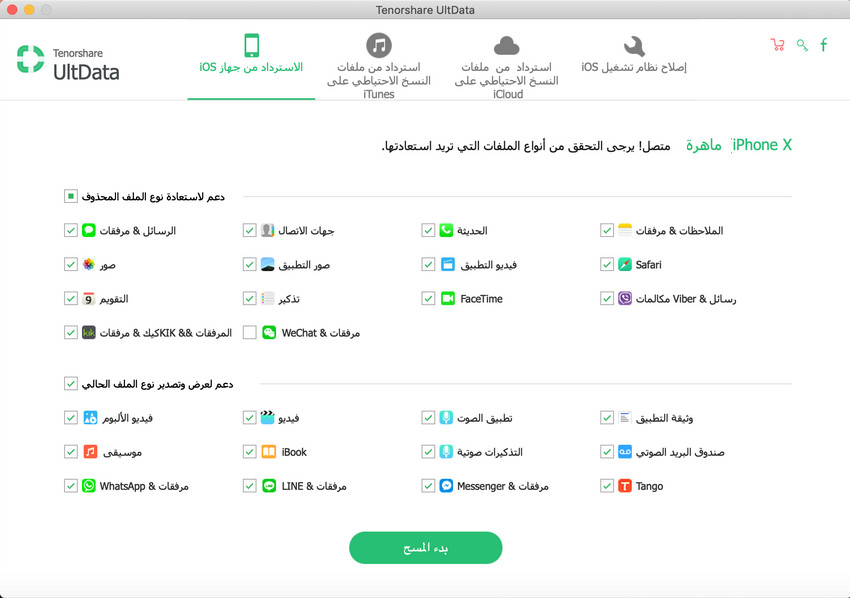
Task: Uncheck the Messages & attachments checkbox
Action: point(71,230)
